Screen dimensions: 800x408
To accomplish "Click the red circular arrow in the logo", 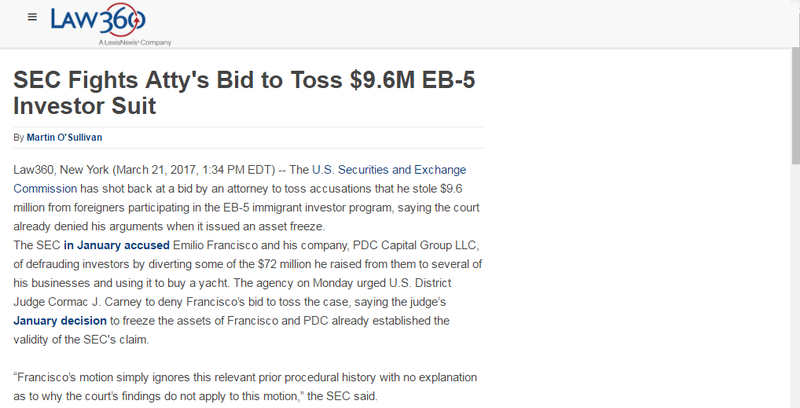I will click(x=122, y=19).
